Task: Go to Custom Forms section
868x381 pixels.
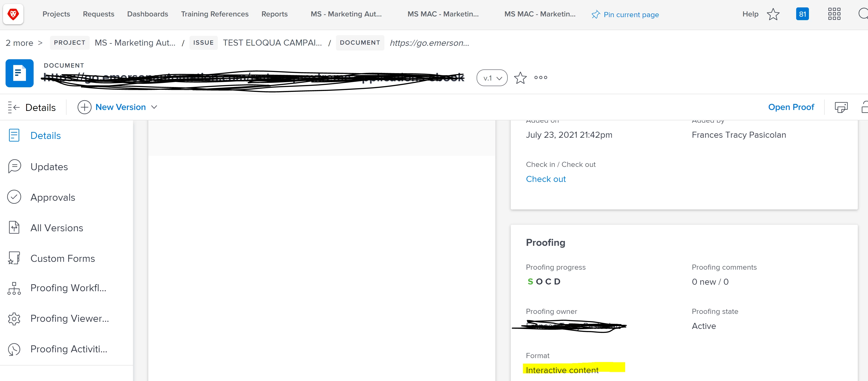Action: tap(62, 259)
